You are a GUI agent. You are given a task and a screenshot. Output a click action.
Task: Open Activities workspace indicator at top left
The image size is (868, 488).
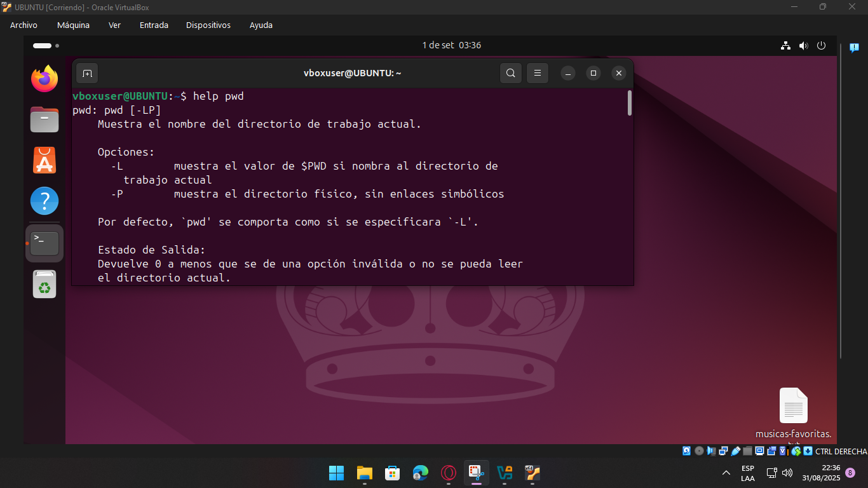46,46
